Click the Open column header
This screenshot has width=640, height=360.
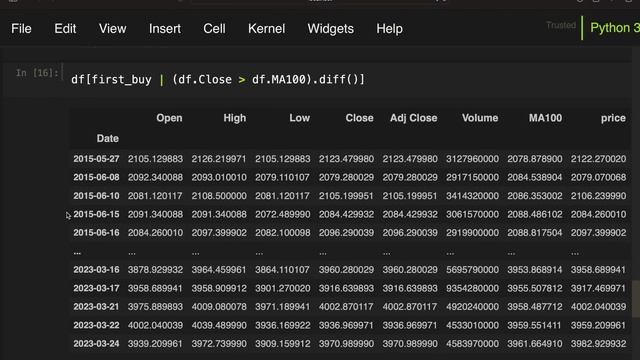[169, 118]
